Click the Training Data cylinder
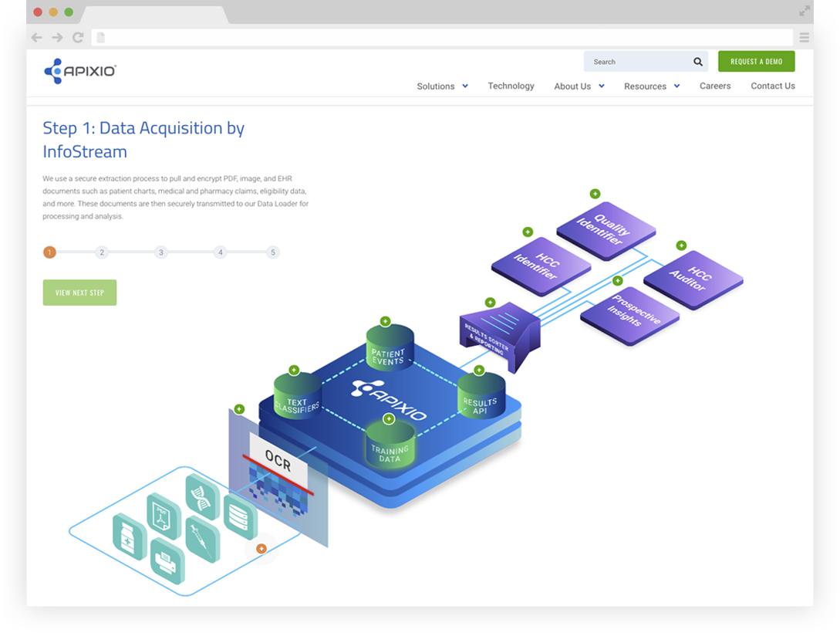 pyautogui.click(x=390, y=445)
